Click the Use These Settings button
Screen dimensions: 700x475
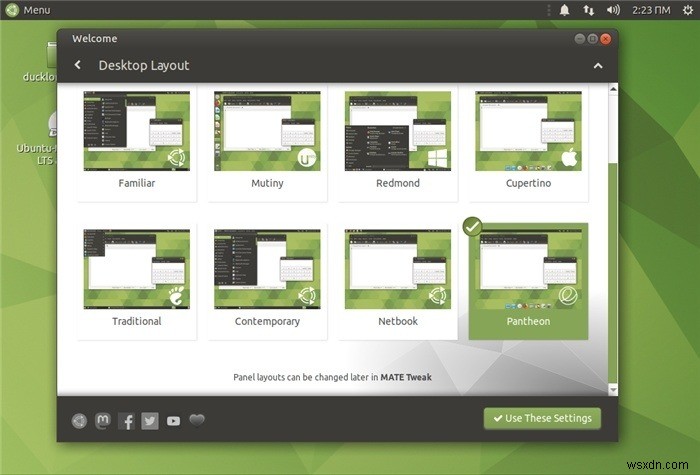pyautogui.click(x=542, y=418)
